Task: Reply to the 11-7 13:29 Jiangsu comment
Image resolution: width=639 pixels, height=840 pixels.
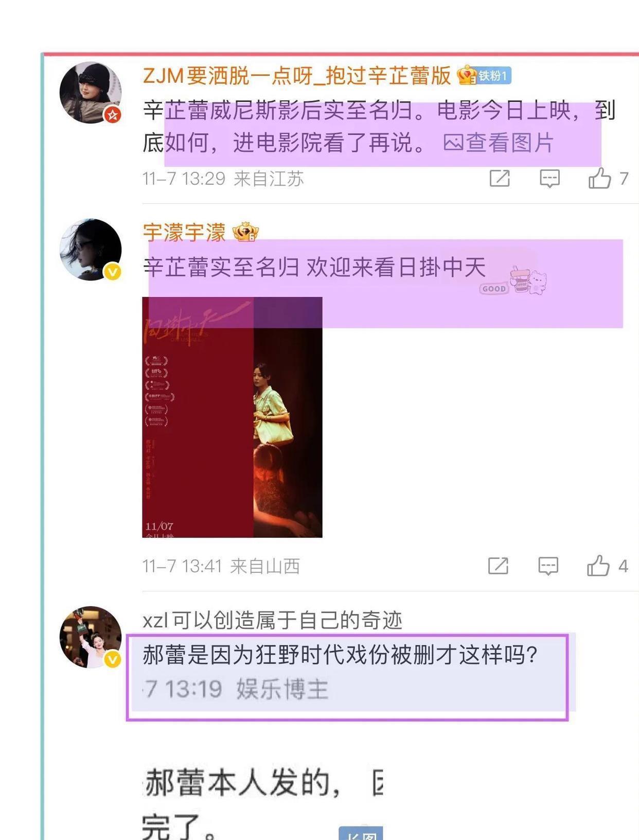Action: click(549, 179)
